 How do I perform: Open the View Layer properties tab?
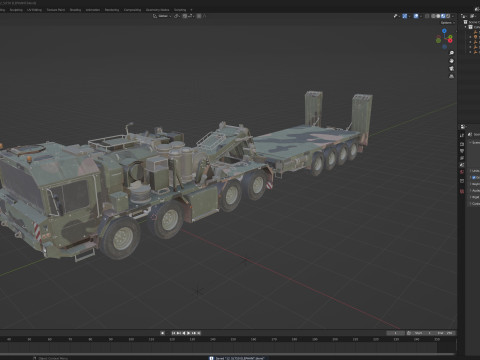pos(462,158)
